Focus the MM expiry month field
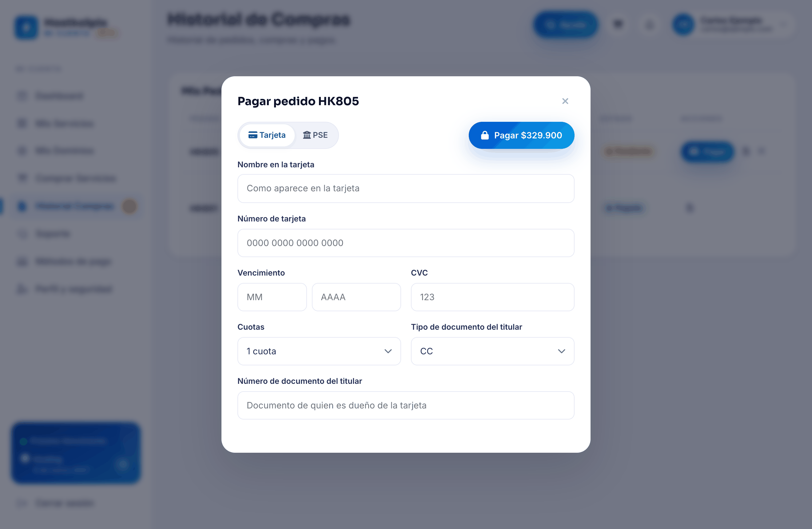Image resolution: width=812 pixels, height=529 pixels. click(x=272, y=297)
